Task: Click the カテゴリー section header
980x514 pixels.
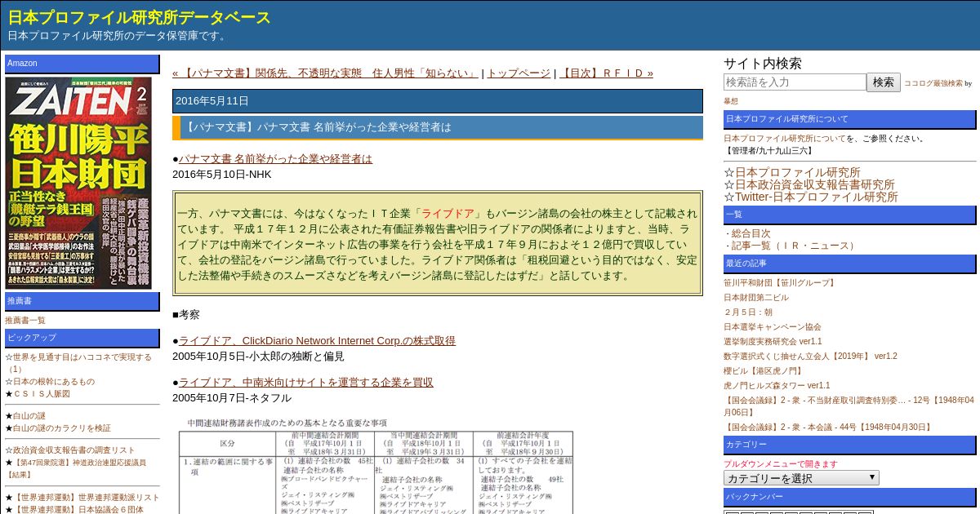Action: click(x=849, y=445)
